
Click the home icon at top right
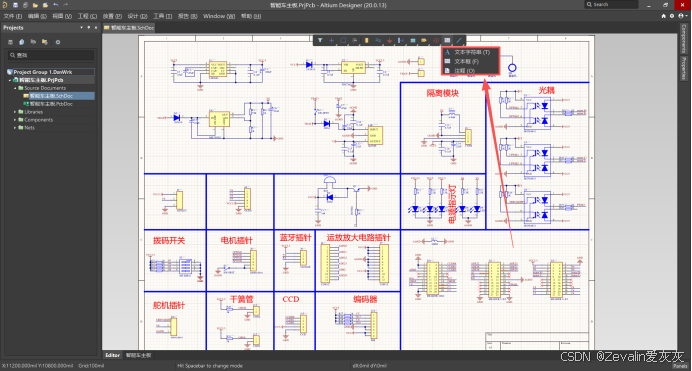[x=663, y=16]
